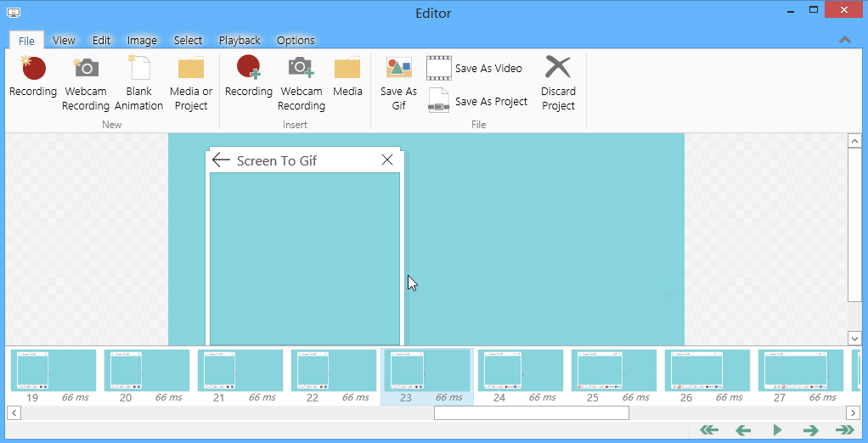Insert a Webcam Recording

[302, 83]
